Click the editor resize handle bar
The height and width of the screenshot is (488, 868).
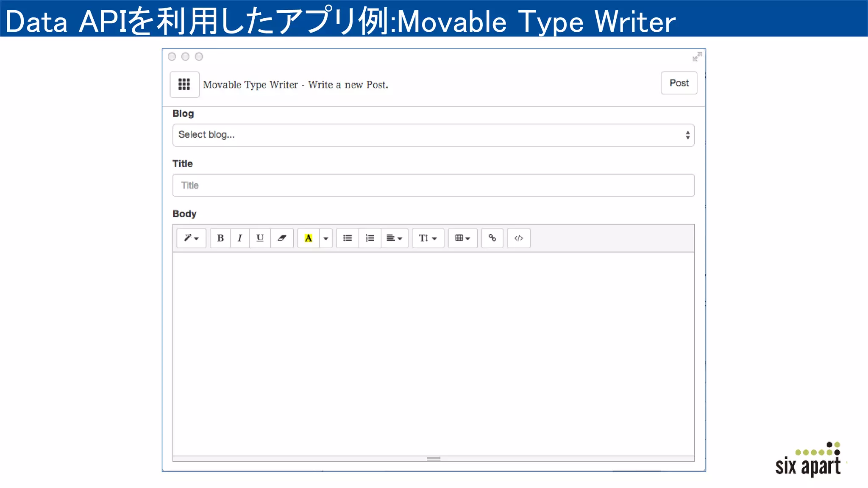(433, 459)
